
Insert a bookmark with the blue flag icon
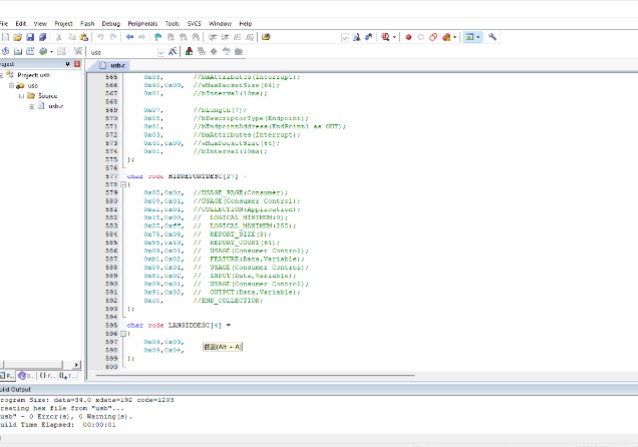tap(158, 37)
